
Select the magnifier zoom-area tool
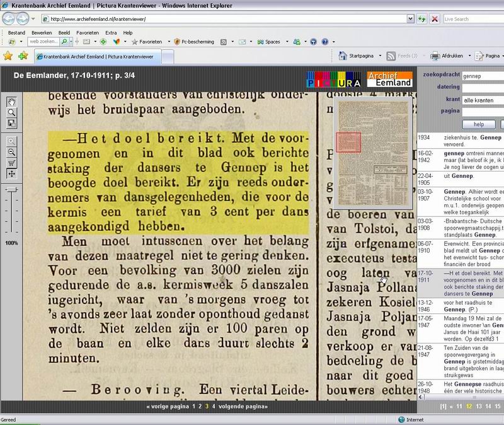pyautogui.click(x=11, y=113)
